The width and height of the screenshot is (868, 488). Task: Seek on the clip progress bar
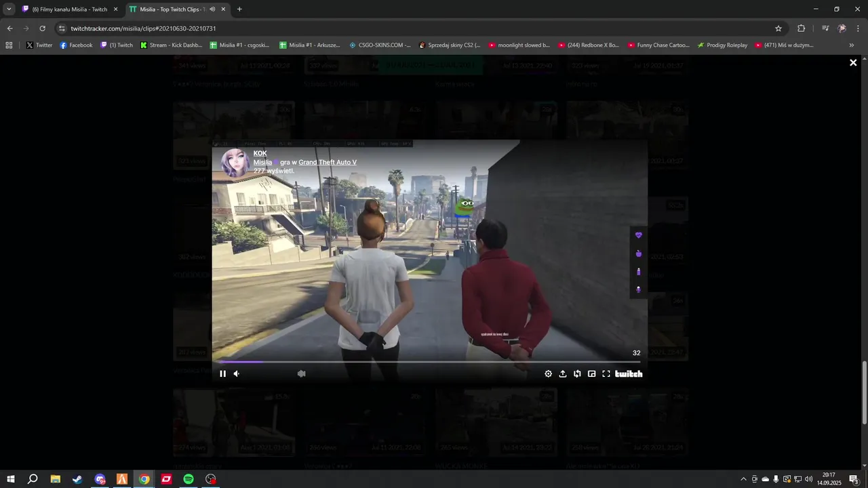pos(429,362)
